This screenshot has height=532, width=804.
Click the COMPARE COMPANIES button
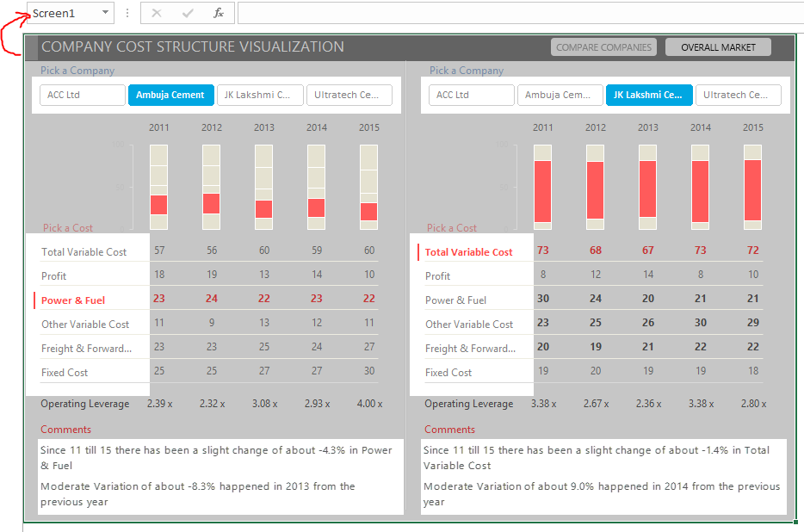[x=603, y=47]
